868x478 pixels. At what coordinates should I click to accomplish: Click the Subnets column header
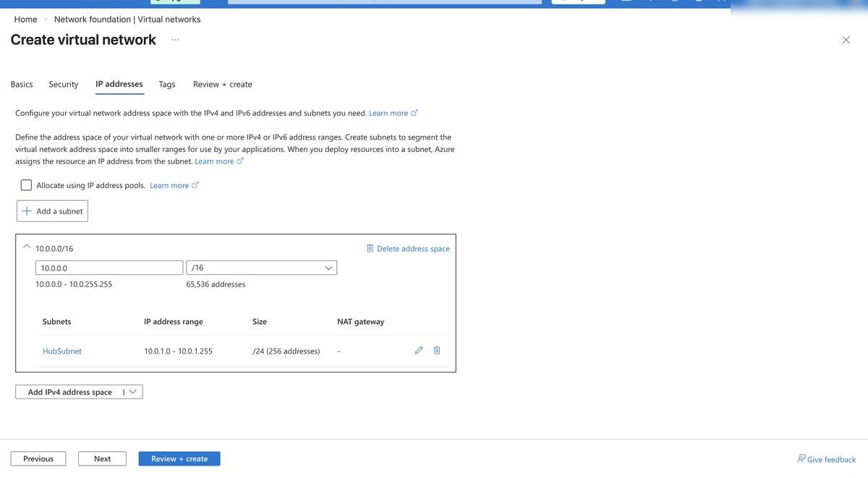(x=57, y=322)
